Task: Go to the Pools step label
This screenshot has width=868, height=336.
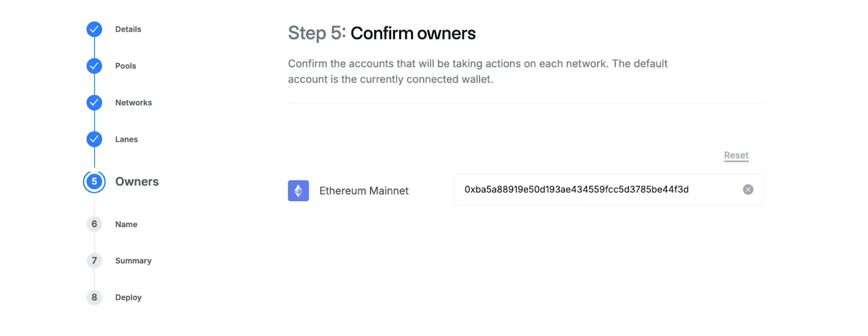Action: tap(125, 66)
